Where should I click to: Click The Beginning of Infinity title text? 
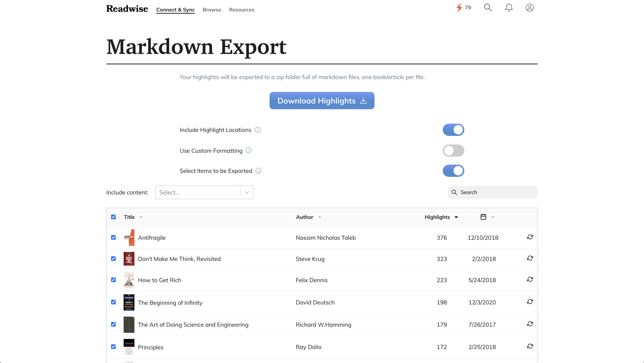pyautogui.click(x=170, y=303)
